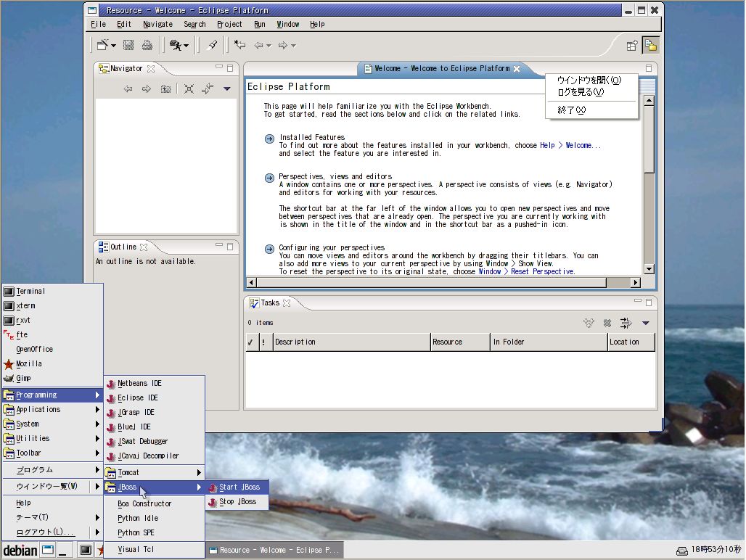The height and width of the screenshot is (560, 746).
Task: Toggle Link with Editor in Navigator
Action: (208, 89)
